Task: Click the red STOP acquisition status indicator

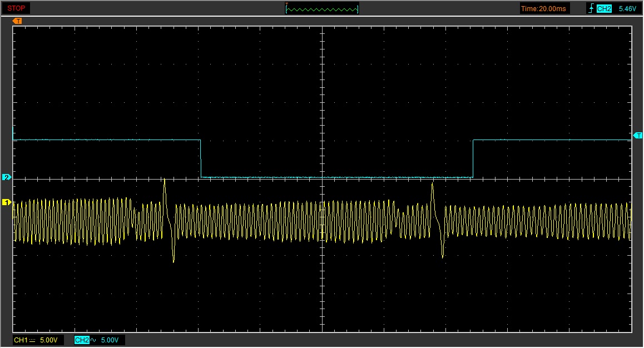Action: 16,8
